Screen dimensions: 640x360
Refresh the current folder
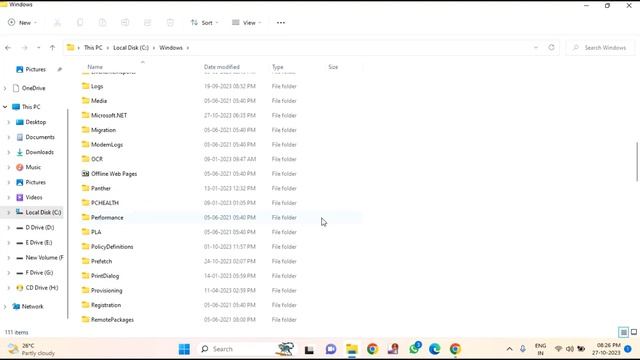(551, 48)
